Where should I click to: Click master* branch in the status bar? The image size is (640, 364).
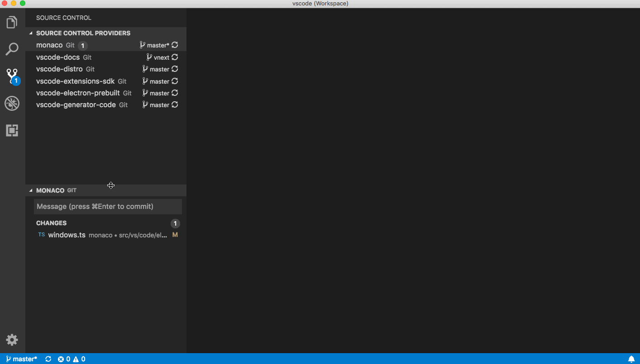(21, 359)
